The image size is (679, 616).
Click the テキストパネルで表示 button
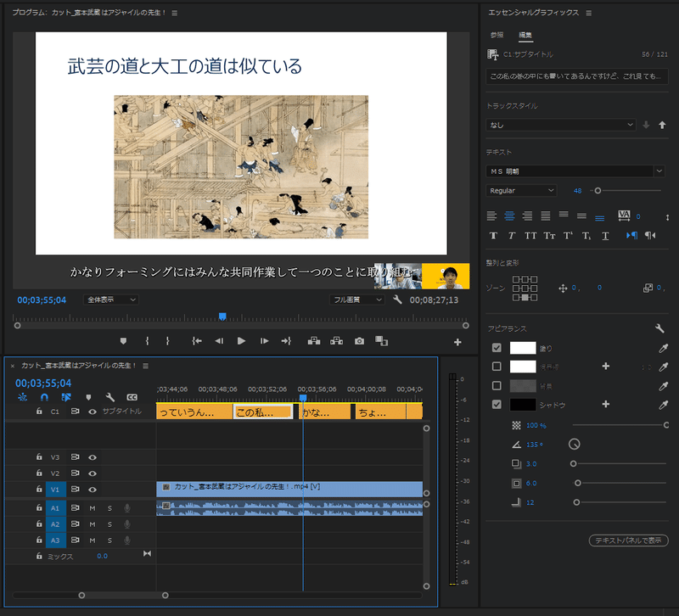coord(628,540)
